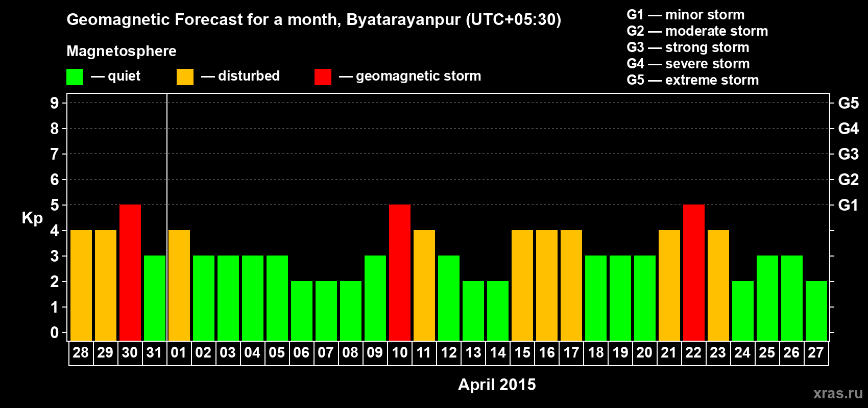
Task: Click the April 2015 month label
Action: tap(497, 385)
